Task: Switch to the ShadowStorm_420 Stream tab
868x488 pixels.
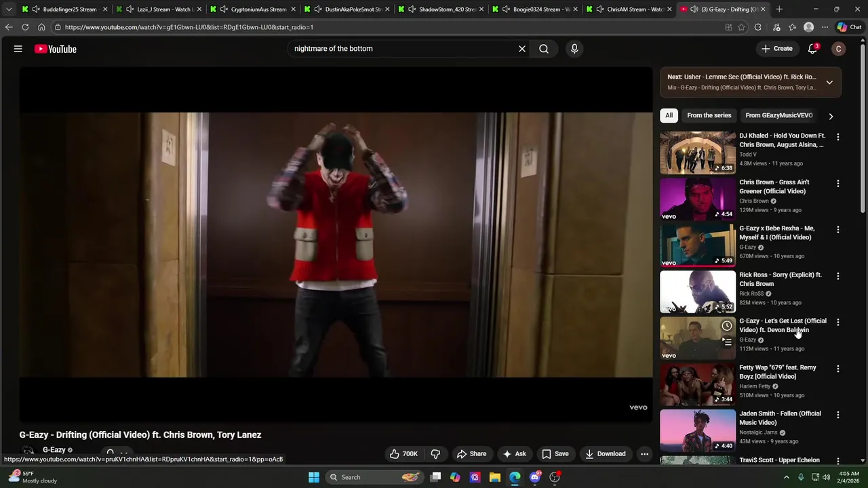Action: click(x=441, y=9)
